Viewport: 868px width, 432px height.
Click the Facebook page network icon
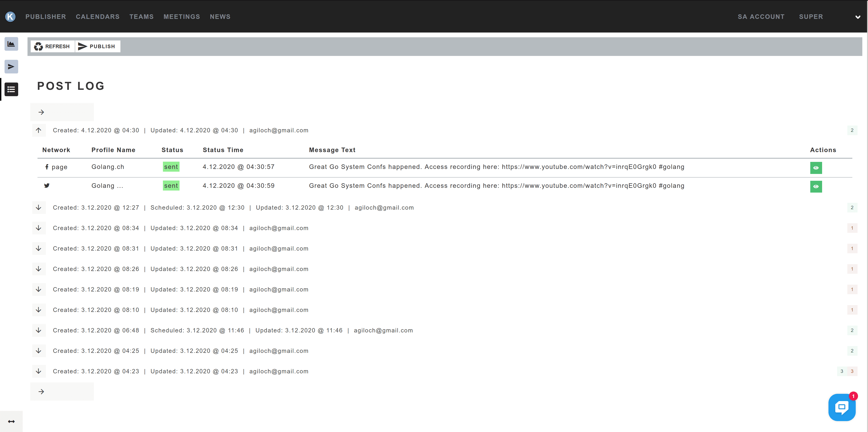[x=47, y=167]
